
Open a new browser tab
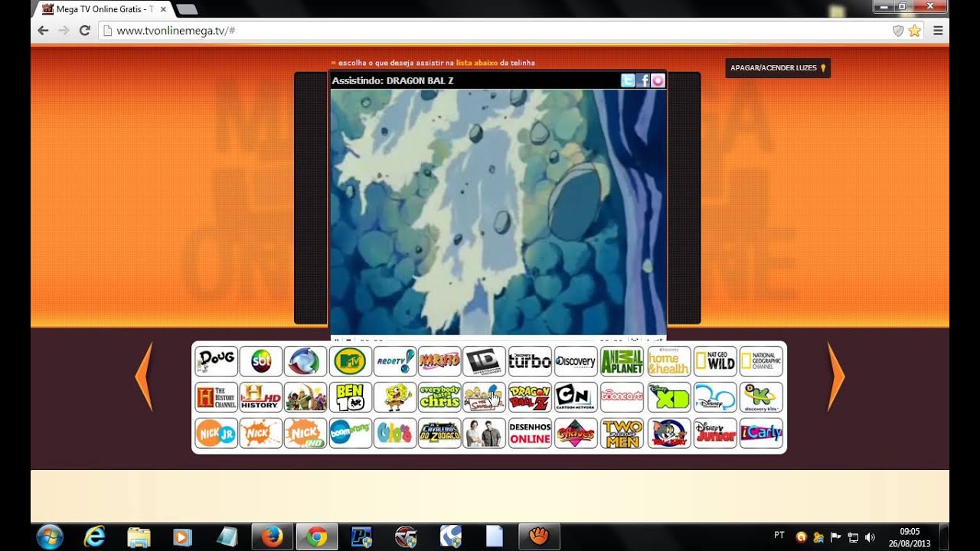pyautogui.click(x=186, y=9)
